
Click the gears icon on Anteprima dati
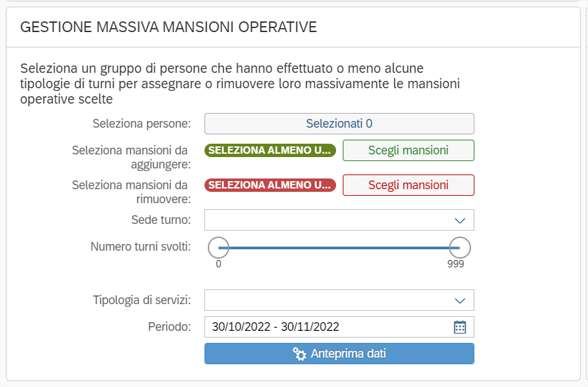click(299, 354)
